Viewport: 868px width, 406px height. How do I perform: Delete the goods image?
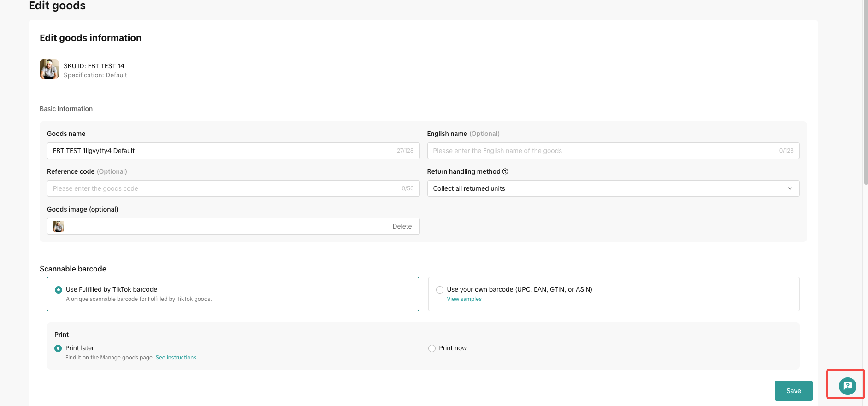point(402,226)
